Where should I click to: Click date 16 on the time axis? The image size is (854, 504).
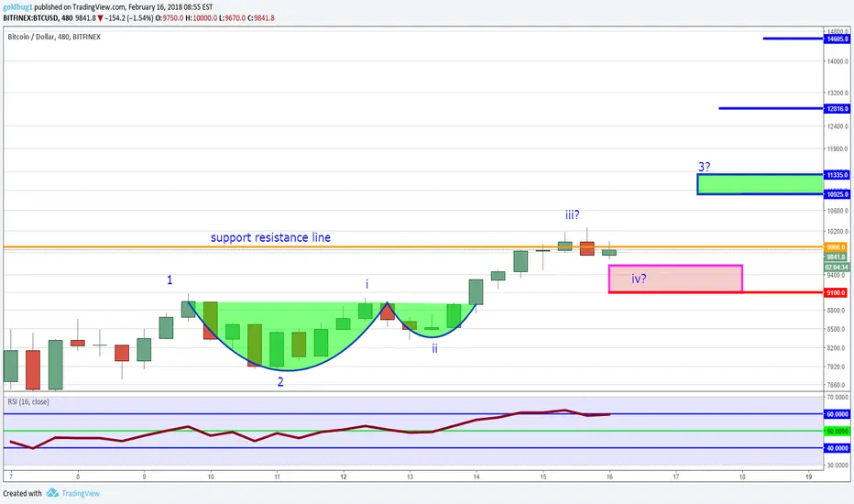[x=609, y=477]
